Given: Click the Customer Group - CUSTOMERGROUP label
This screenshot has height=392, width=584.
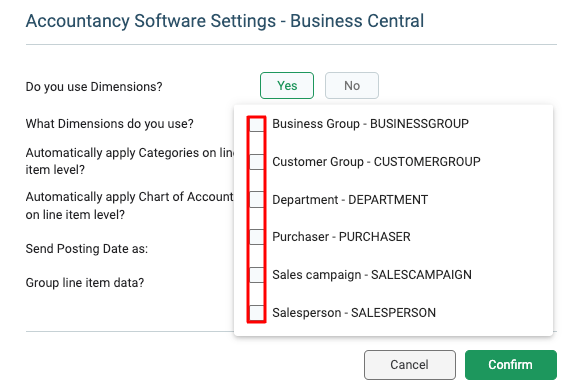Looking at the screenshot, I should pos(376,162).
